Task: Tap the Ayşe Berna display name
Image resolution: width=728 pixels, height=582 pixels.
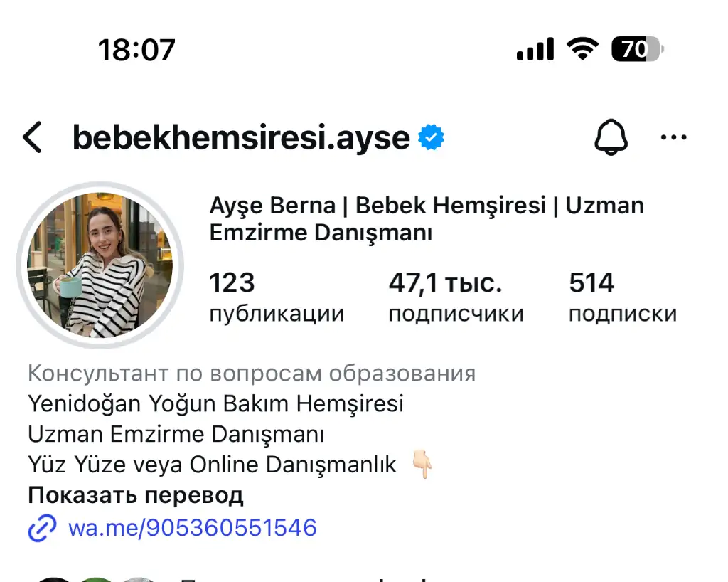Action: click(x=272, y=206)
